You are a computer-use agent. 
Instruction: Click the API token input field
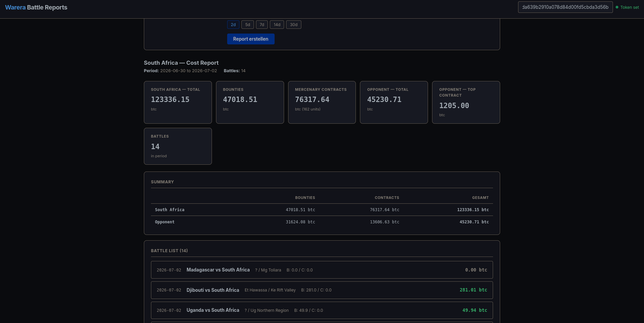pos(565,7)
